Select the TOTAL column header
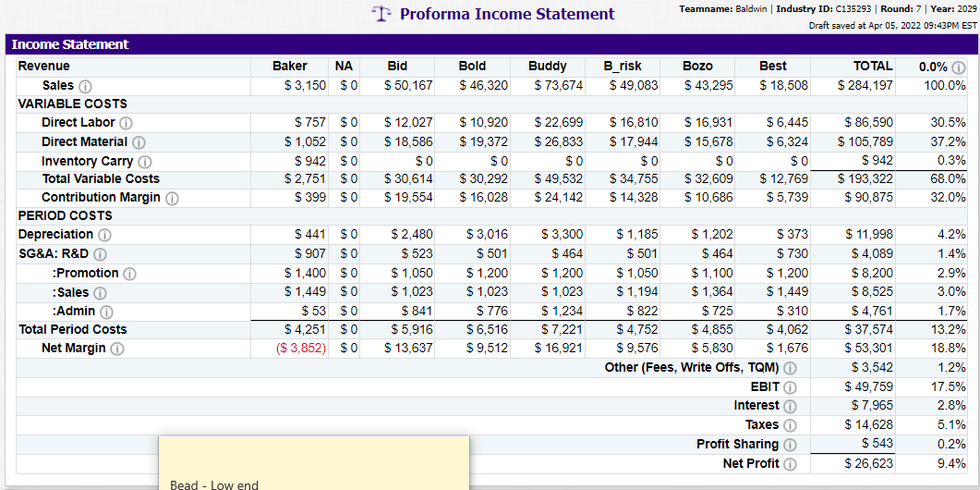This screenshot has height=490, width=980. tap(873, 67)
